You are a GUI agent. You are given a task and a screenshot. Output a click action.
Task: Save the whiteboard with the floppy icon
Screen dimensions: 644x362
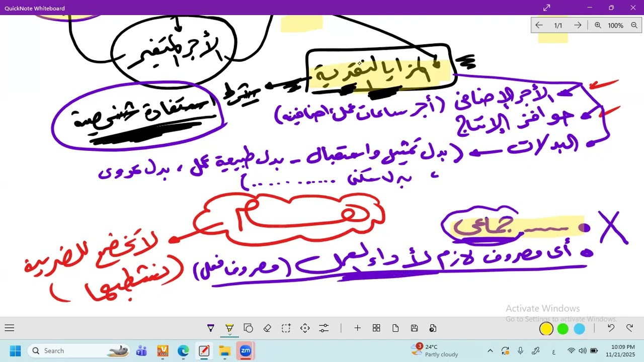[414, 328]
